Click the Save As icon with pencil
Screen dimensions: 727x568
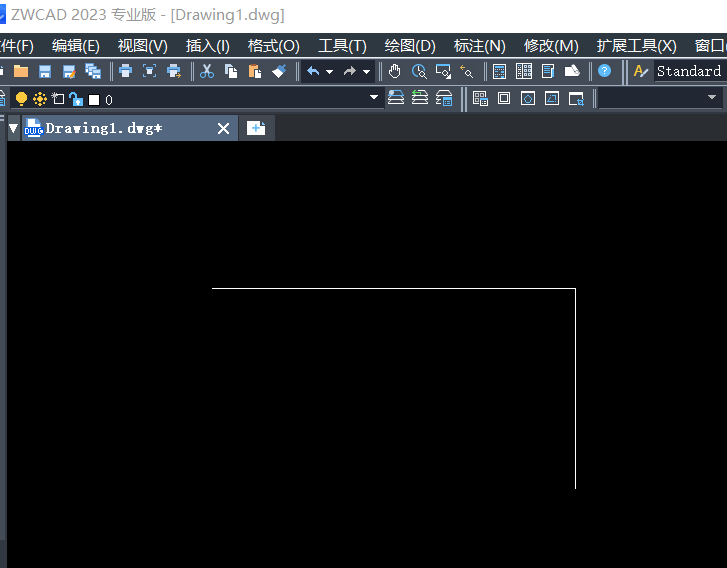(x=69, y=71)
